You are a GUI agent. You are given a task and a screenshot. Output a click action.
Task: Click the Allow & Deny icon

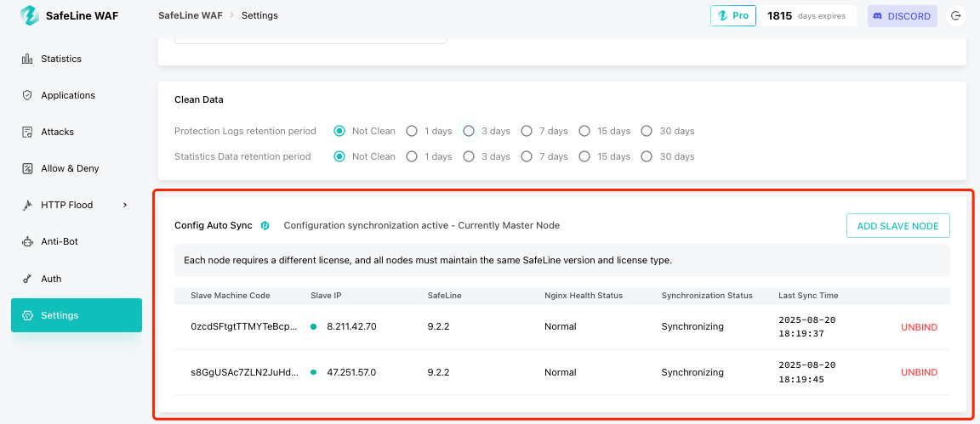tap(27, 168)
